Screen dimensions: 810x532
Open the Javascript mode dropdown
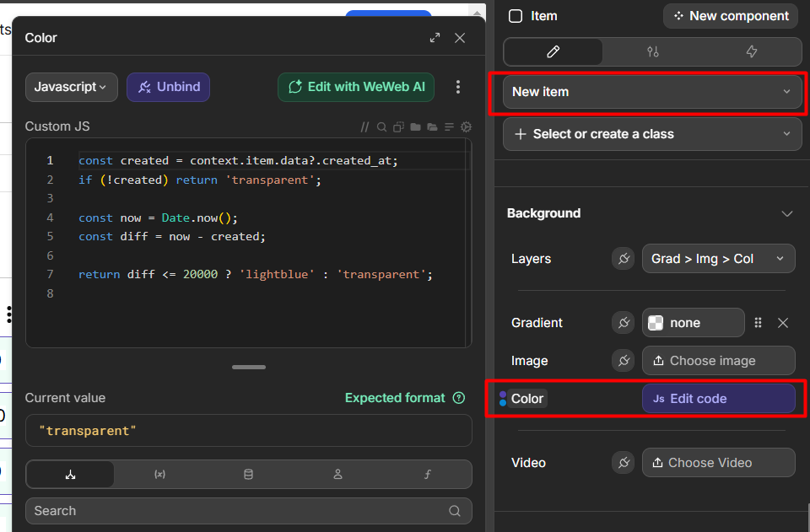71,87
